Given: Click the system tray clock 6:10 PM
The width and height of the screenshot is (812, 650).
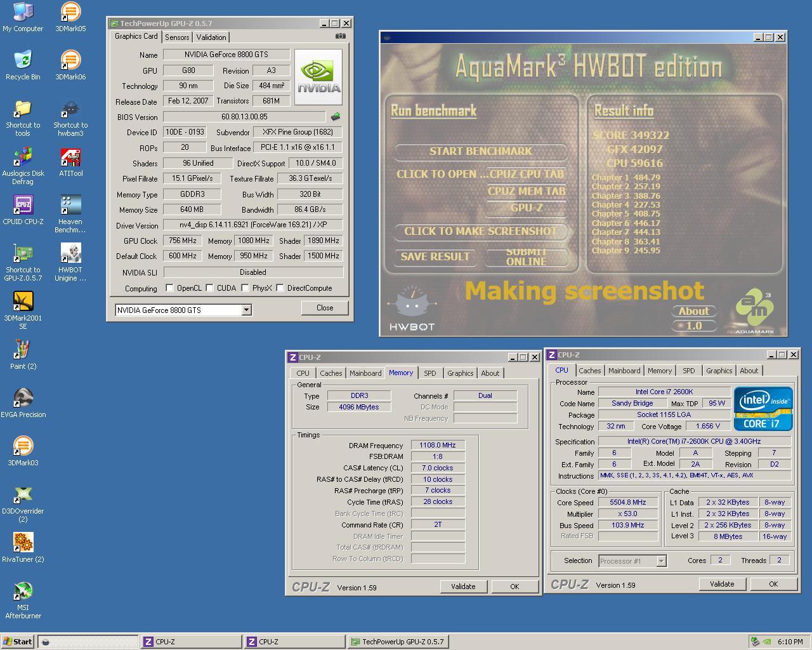Looking at the screenshot, I should 790,642.
